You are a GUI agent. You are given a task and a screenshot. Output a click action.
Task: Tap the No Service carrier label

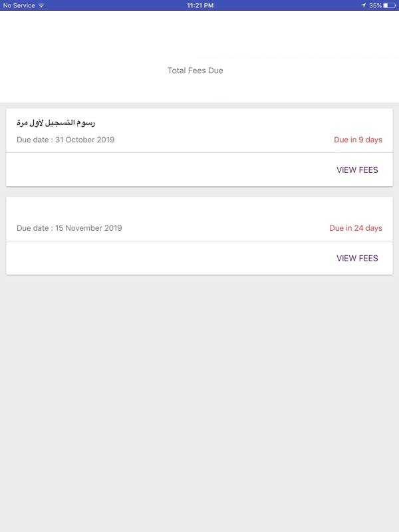coord(19,5)
